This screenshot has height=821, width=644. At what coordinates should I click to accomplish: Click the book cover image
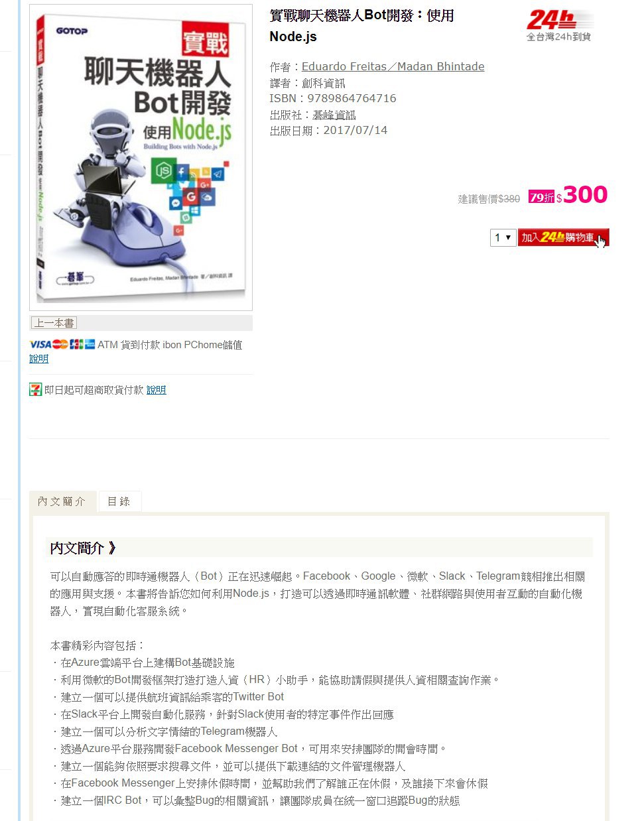(x=141, y=157)
